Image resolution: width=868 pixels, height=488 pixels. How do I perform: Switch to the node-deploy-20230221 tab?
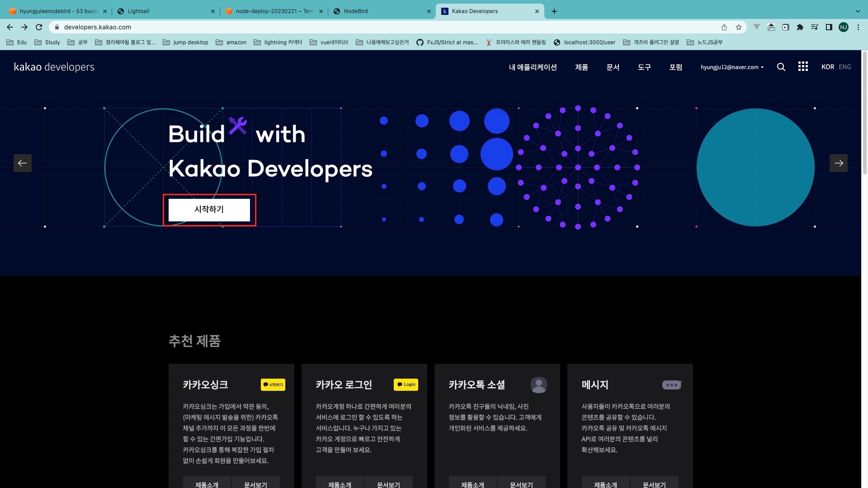274,11
